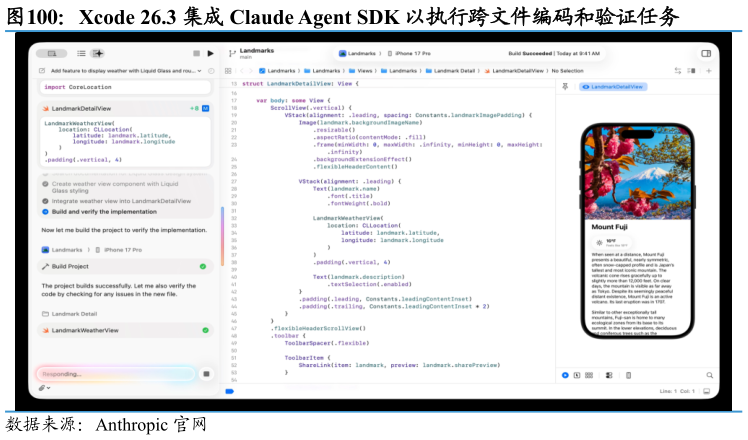This screenshot has height=440, width=748.
Task: Zoom the preview canvas with magnifier
Action: (709, 375)
